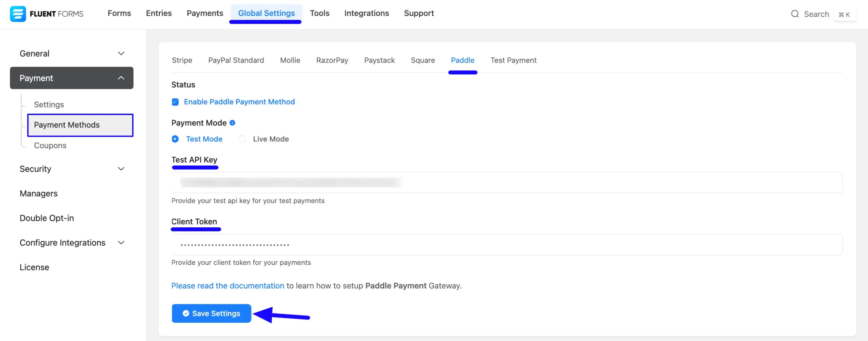Screen dimensions: 868x341
Task: Expand the General sidebar section
Action: 72,54
